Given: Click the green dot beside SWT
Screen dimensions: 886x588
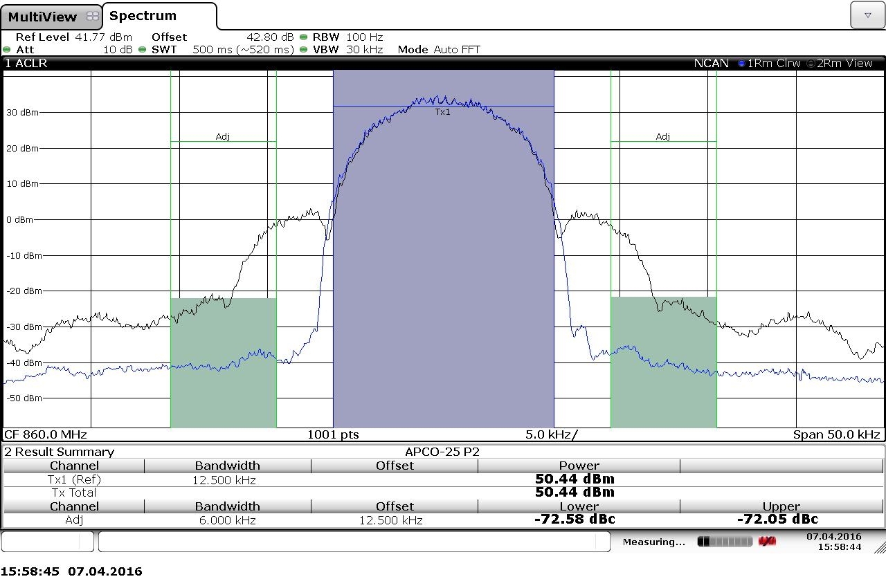Looking at the screenshot, I should pos(142,50).
